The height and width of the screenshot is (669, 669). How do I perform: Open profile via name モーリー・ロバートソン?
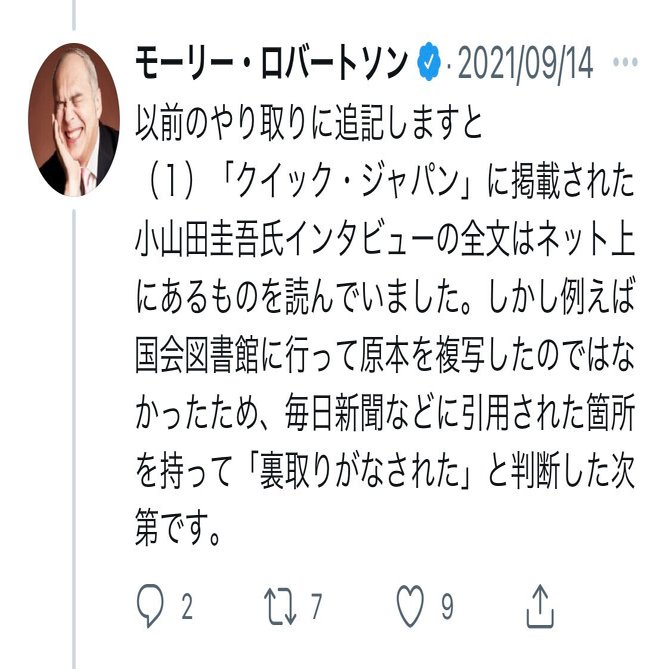[x=272, y=63]
